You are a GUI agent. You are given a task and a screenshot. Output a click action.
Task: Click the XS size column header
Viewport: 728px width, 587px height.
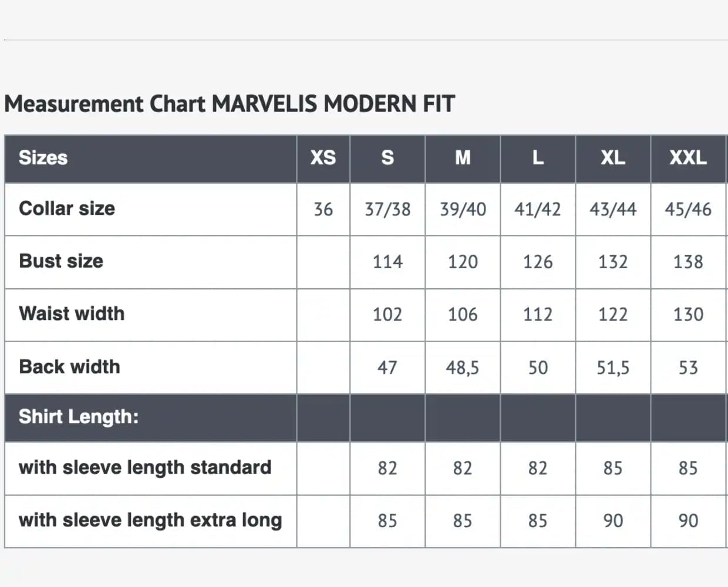pyautogui.click(x=323, y=158)
